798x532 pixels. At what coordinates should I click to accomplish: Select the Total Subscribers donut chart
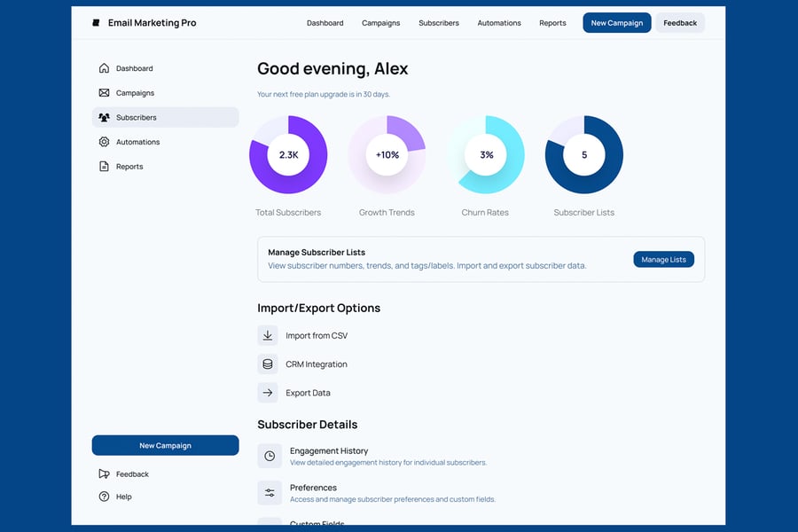click(x=288, y=154)
